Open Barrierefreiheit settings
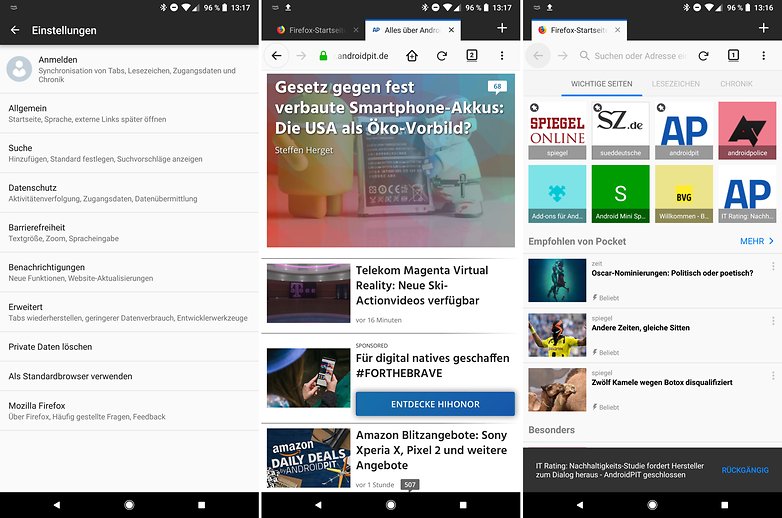 click(x=129, y=233)
